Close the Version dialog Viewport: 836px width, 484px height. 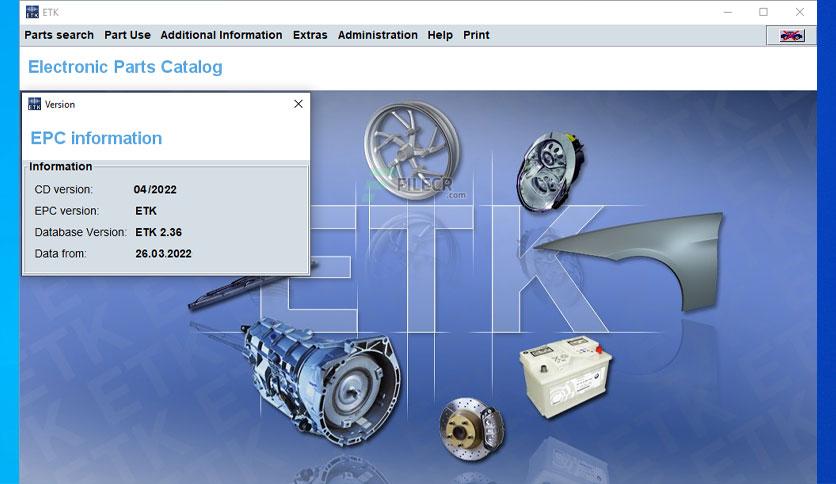(x=299, y=104)
